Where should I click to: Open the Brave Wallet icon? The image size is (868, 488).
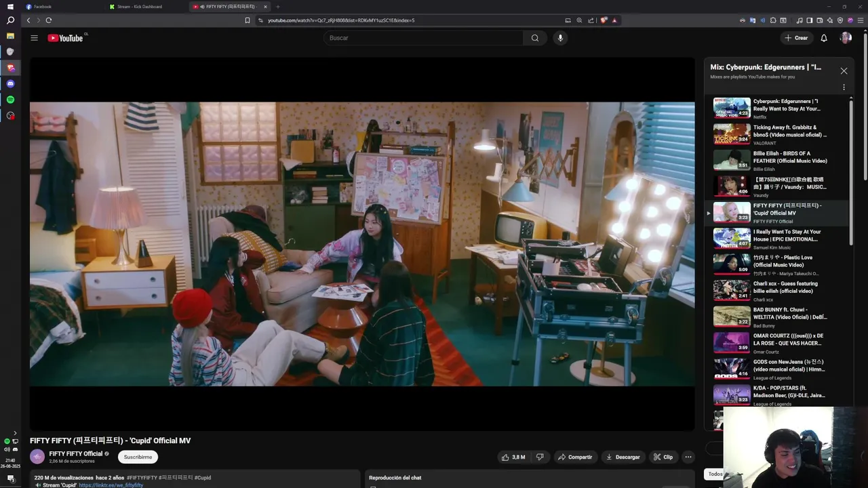(820, 20)
